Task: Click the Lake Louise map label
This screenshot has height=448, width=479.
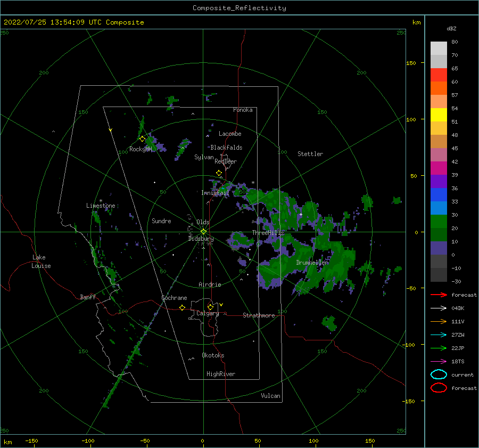Action: [x=42, y=262]
